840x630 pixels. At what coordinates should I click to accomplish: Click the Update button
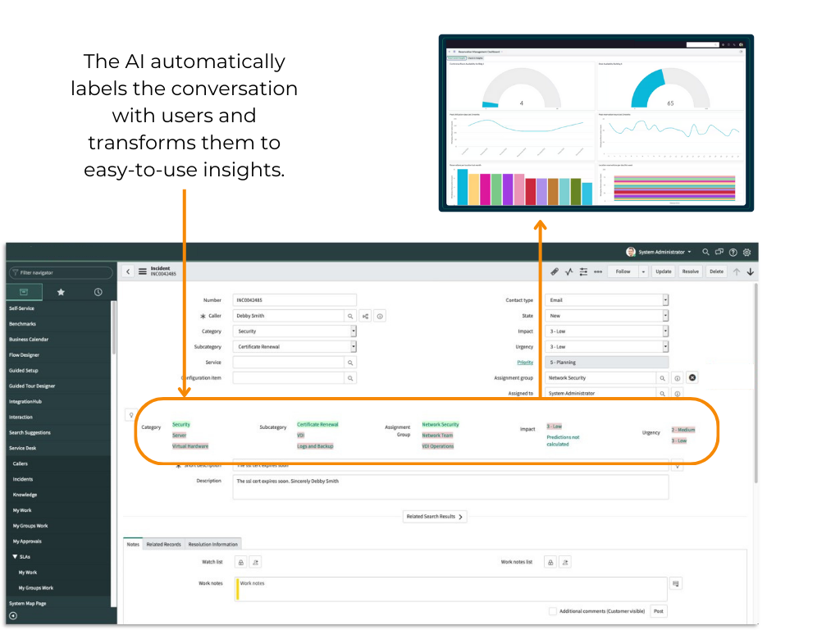663,272
